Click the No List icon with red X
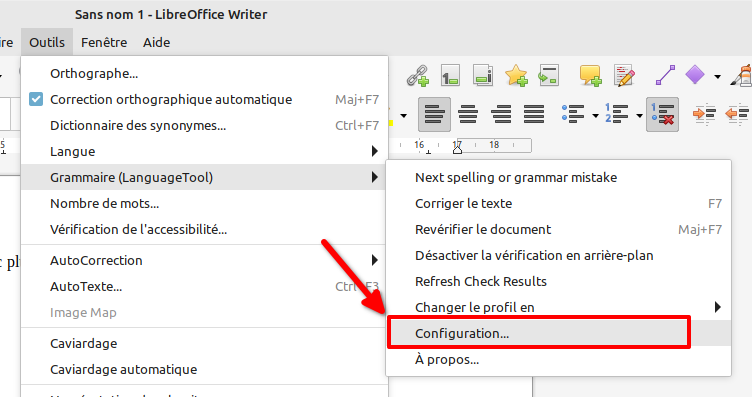 click(662, 114)
